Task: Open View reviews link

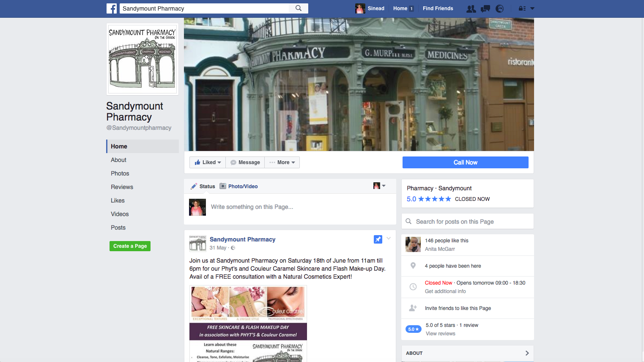Action: 441,334
